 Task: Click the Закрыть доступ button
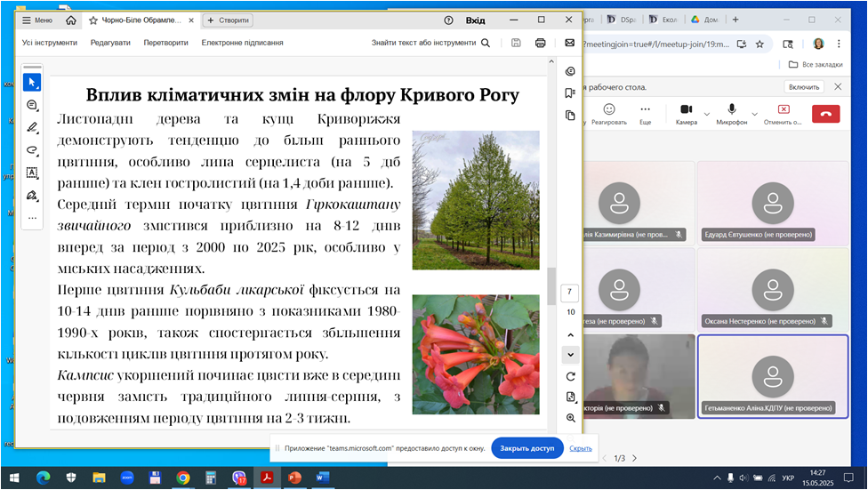click(527, 448)
